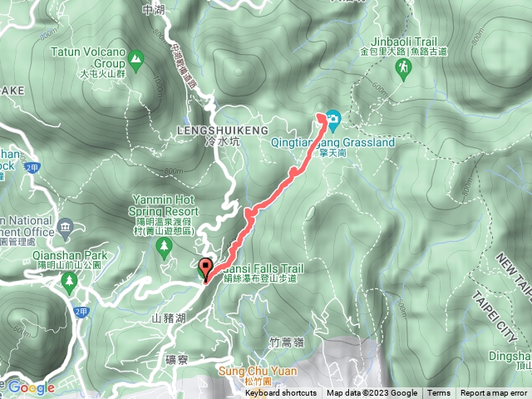Screen dimensions: 532x399
Task: Click the route end arrow near Qingtiangang
Action: click(x=322, y=118)
